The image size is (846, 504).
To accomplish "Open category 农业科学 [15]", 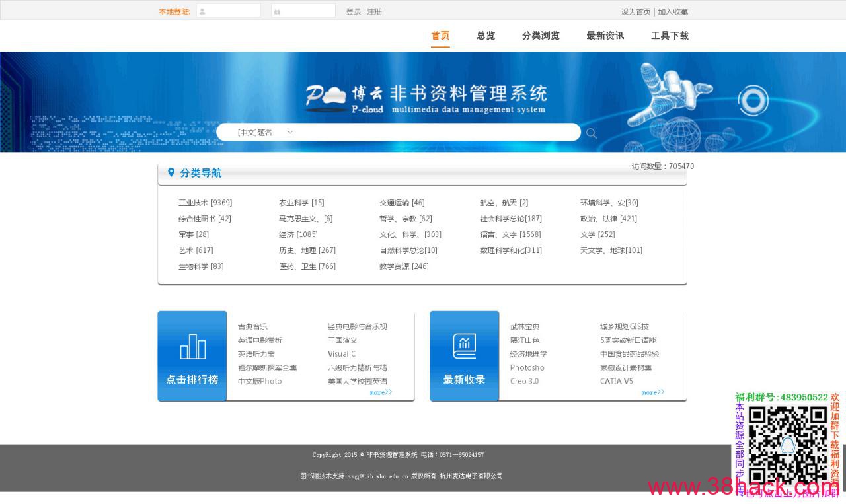I will 301,203.
